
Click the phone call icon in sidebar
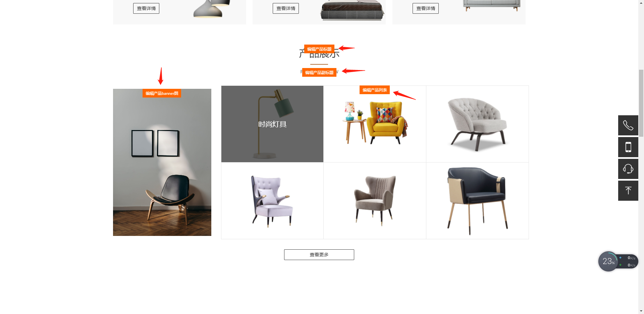[x=628, y=125]
